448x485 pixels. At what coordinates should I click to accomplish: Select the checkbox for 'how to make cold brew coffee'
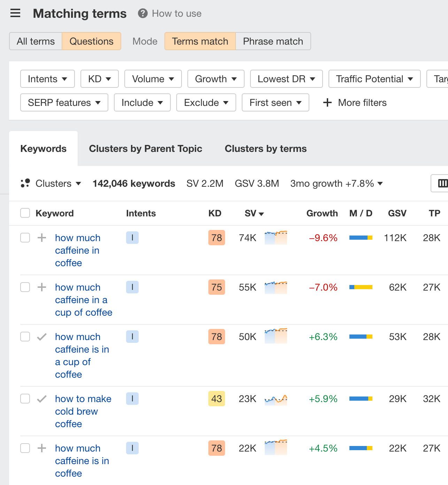point(25,399)
